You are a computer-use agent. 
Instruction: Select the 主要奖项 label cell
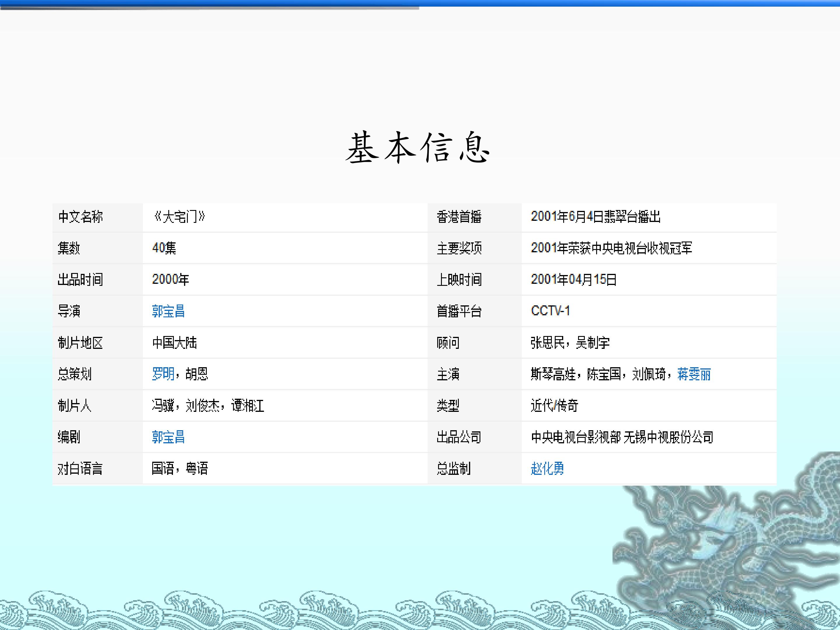pyautogui.click(x=459, y=249)
